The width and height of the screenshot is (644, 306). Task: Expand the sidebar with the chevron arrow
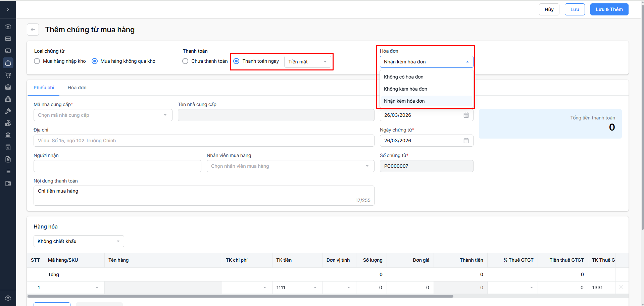(8, 9)
